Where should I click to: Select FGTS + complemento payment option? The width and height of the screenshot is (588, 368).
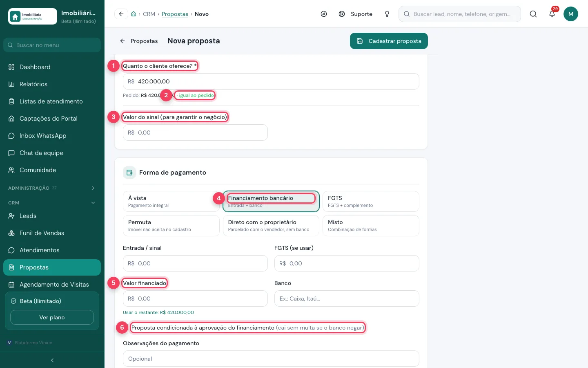(x=371, y=201)
